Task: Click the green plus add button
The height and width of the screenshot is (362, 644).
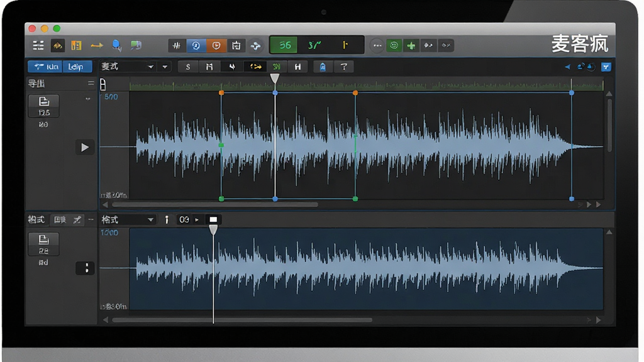Action: point(411,45)
